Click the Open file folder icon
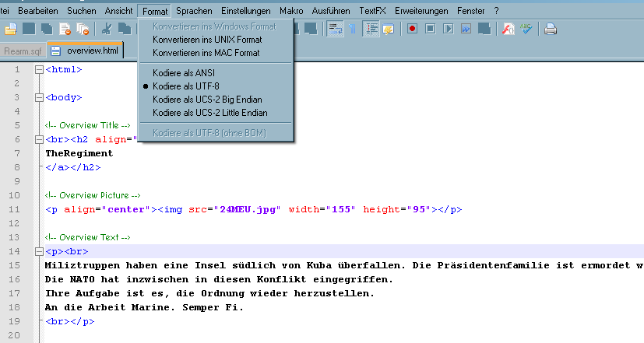This screenshot has width=644, height=343. [11, 29]
